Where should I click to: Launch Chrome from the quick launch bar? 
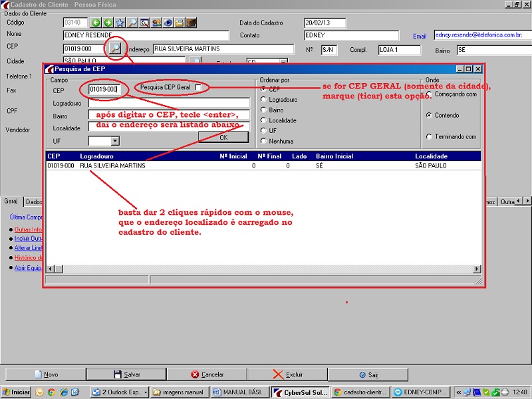point(52,392)
